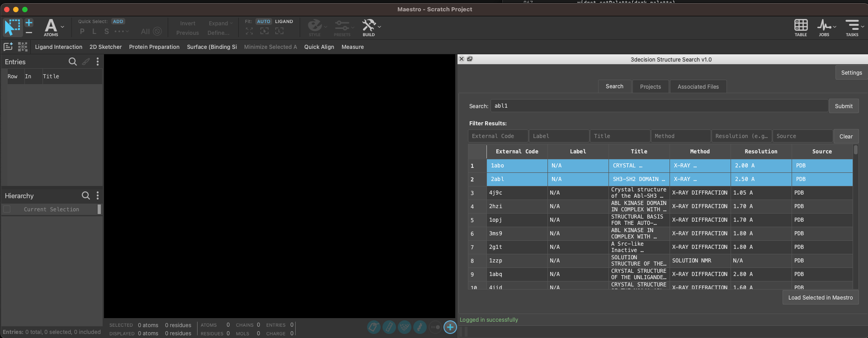Click the deselect (none) circle icon

click(x=157, y=31)
